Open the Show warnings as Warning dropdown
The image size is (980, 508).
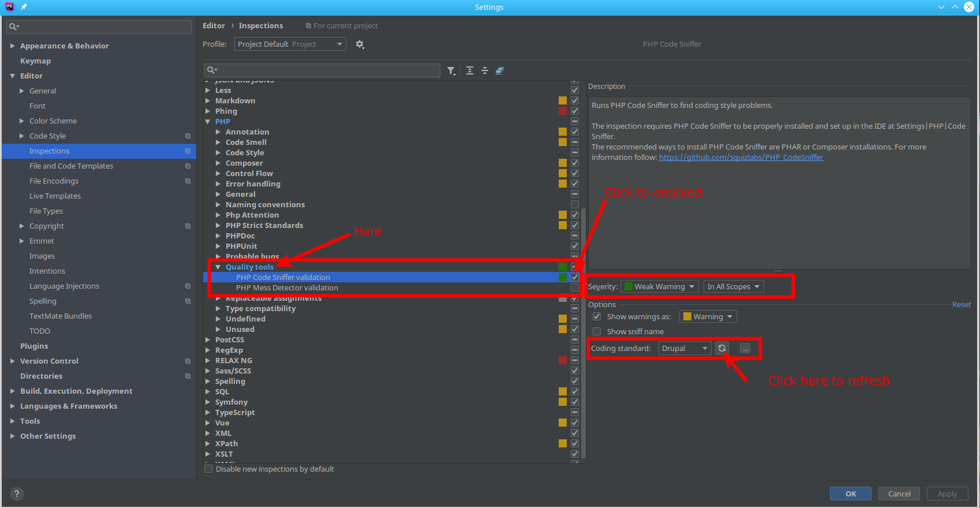coord(708,316)
